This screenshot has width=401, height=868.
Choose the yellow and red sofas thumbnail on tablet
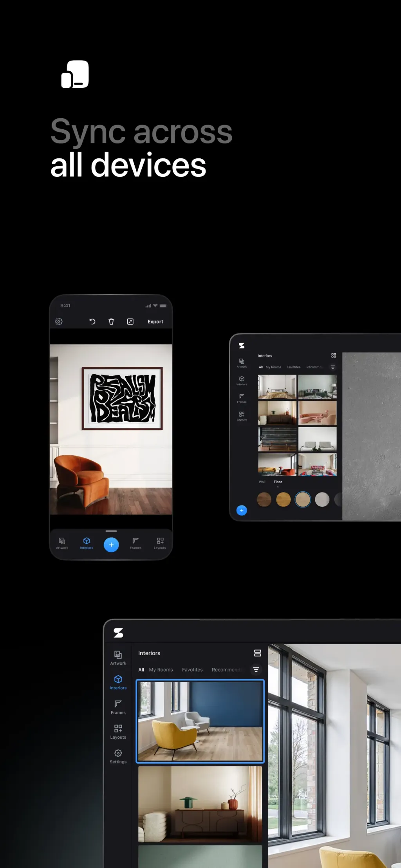[277, 465]
